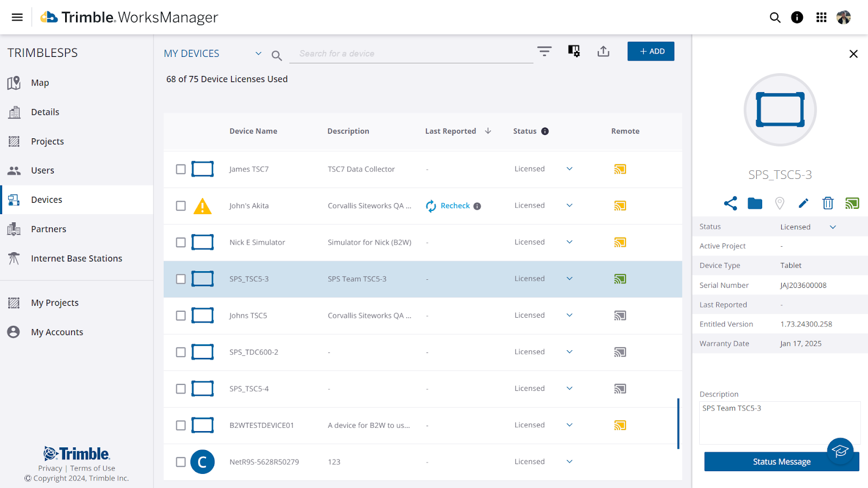The height and width of the screenshot is (488, 868).
Task: Open Details in sidebar
Action: coord(76,112)
